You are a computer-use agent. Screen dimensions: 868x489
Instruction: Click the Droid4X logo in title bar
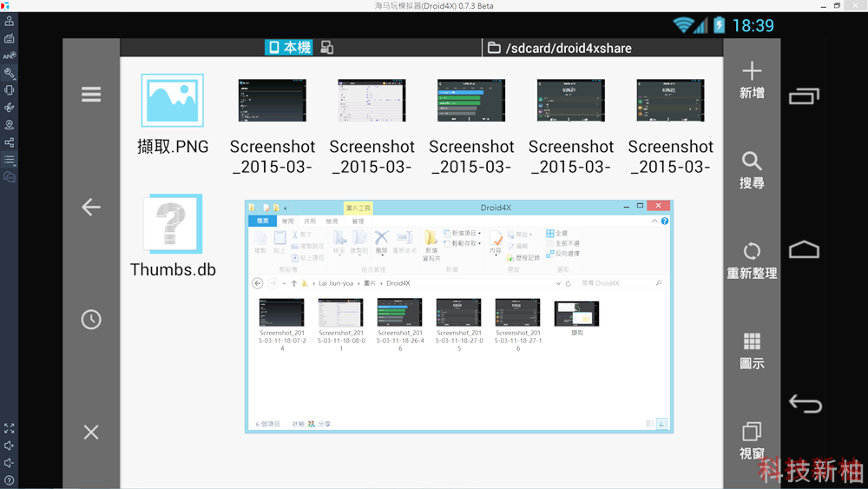click(x=5, y=5)
